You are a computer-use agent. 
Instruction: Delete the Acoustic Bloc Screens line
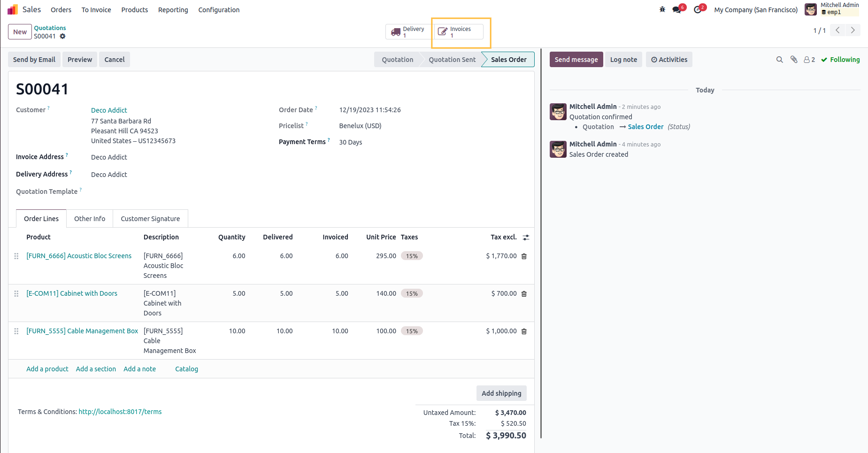pyautogui.click(x=524, y=256)
